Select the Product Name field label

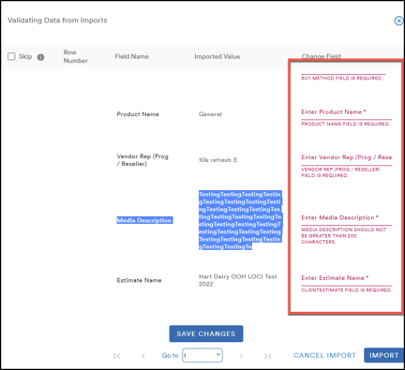pos(138,114)
